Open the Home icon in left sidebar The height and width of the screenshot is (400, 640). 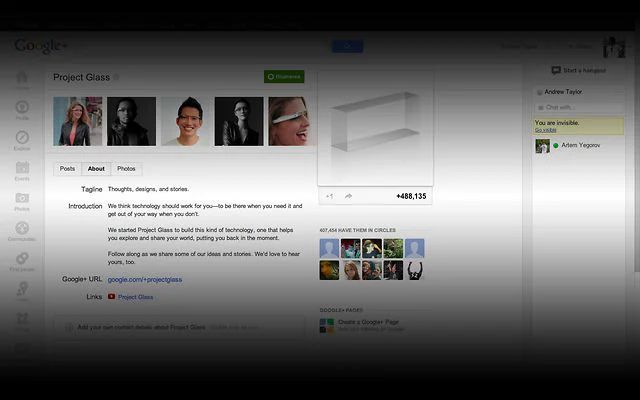(22, 77)
